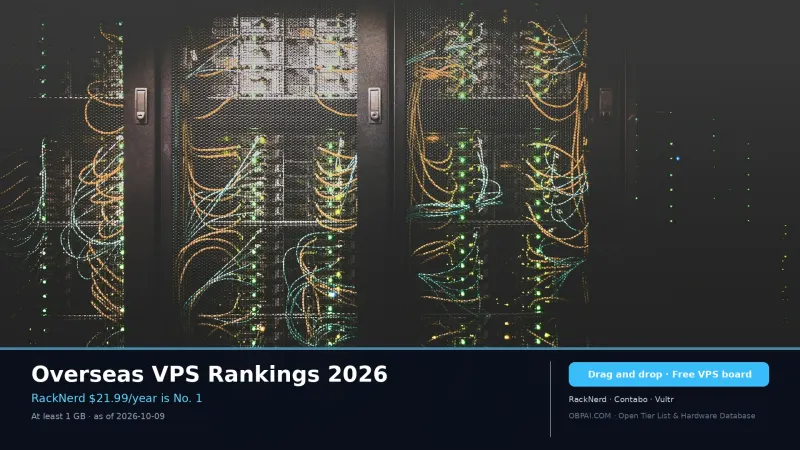Click the 'RackNerd $21.99/year is No. 1' subtitle
Image resolution: width=800 pixels, height=450 pixels.
[116, 398]
